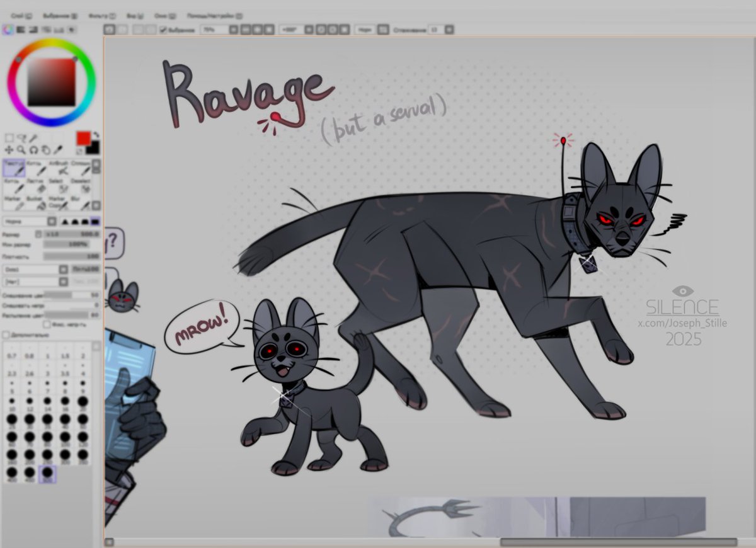This screenshot has height=548, width=756.
Task: Toggle the Выбранное checkbox in toolbar
Action: [163, 29]
